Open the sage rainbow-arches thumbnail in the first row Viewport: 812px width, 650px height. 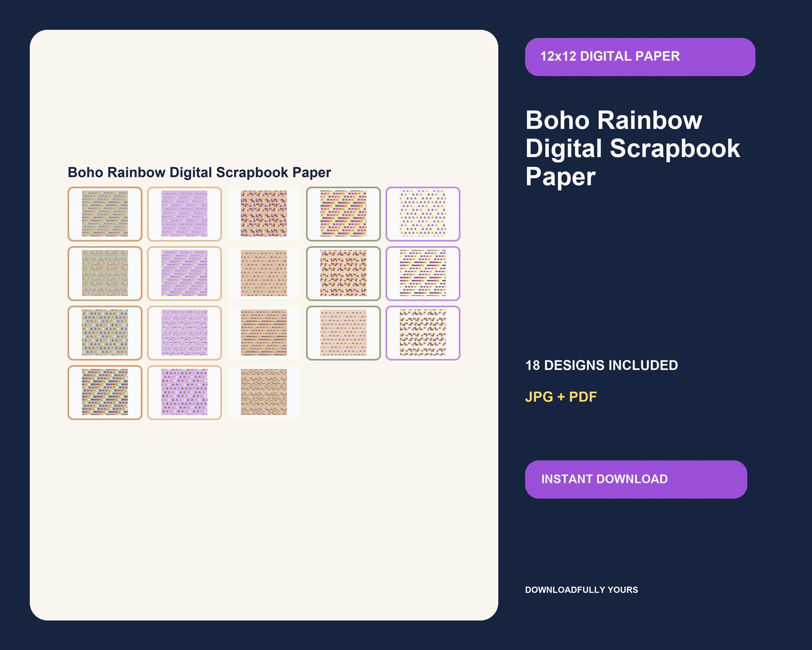coord(105,214)
